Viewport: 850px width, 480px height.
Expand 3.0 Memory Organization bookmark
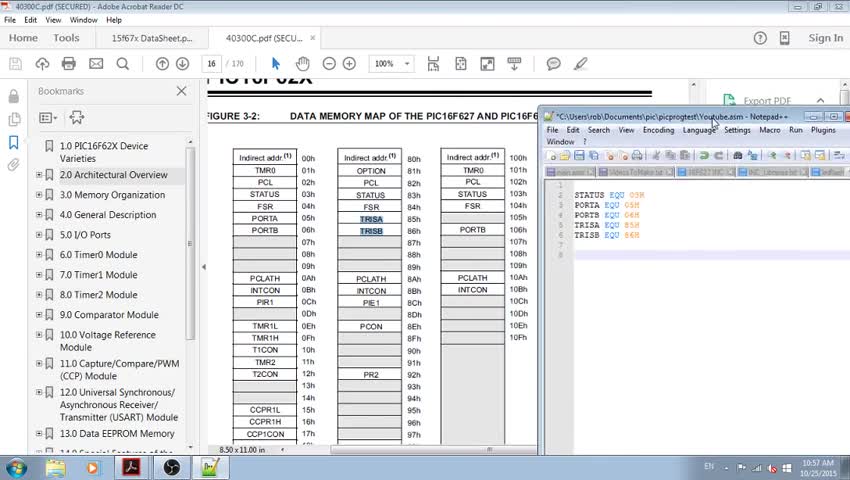coord(39,195)
